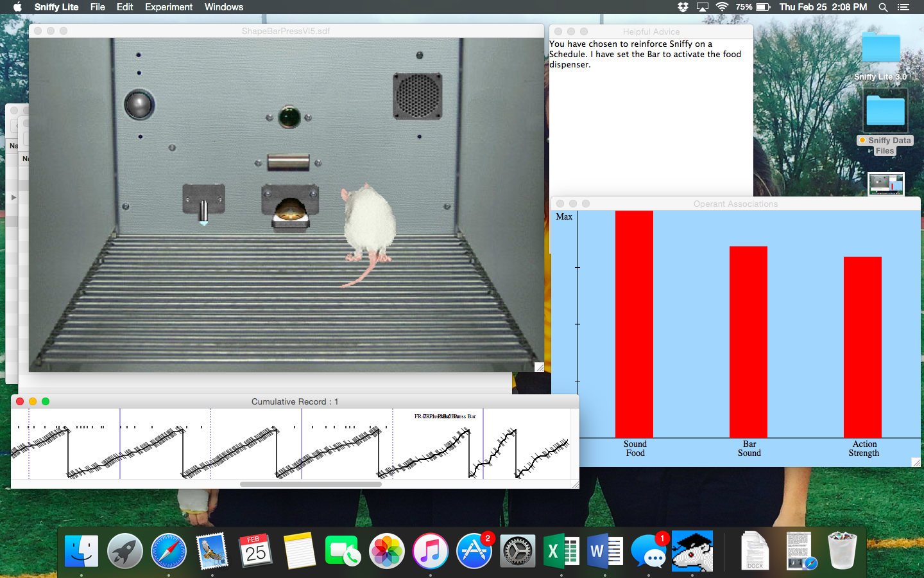Open the App Store from the Dock
Image resolution: width=924 pixels, height=578 pixels.
coord(474,550)
